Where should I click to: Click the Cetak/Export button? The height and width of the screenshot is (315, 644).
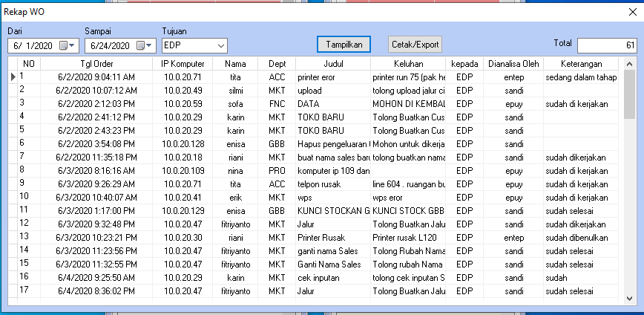coord(414,45)
